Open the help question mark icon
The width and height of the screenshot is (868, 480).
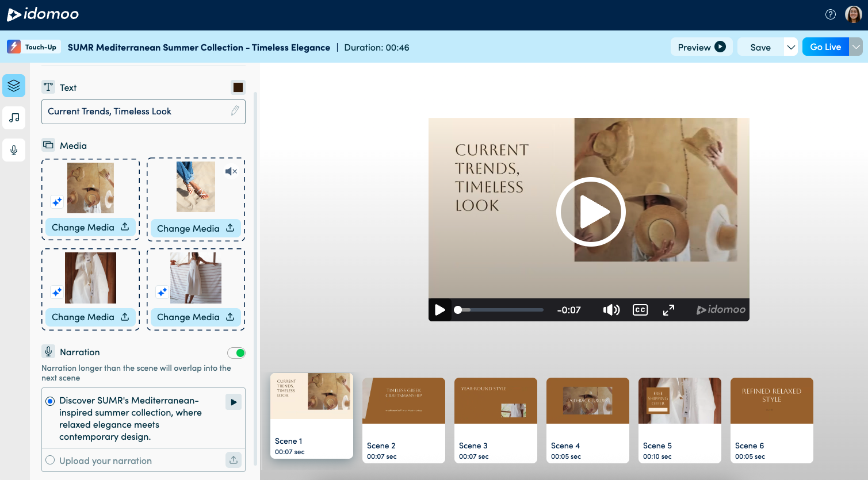tap(830, 14)
